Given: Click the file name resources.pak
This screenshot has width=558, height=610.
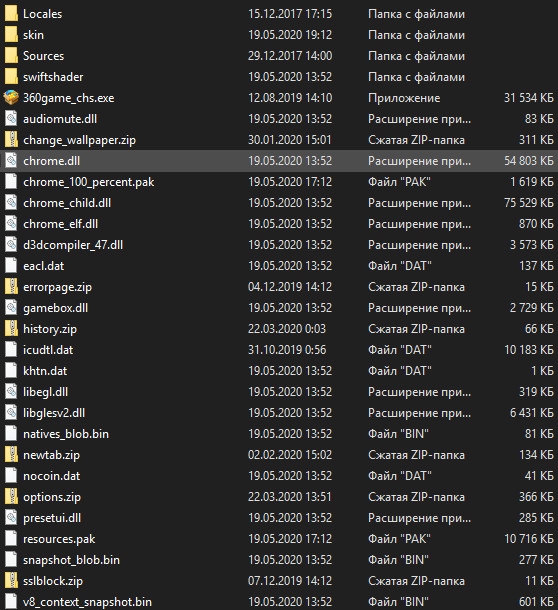Looking at the screenshot, I should [x=59, y=539].
